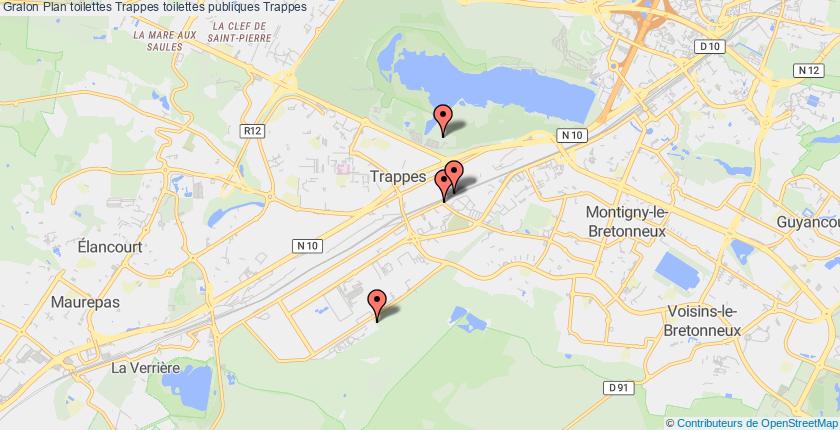The width and height of the screenshot is (840, 430).
Task: Click the N 12 road shield
Action: point(808,71)
